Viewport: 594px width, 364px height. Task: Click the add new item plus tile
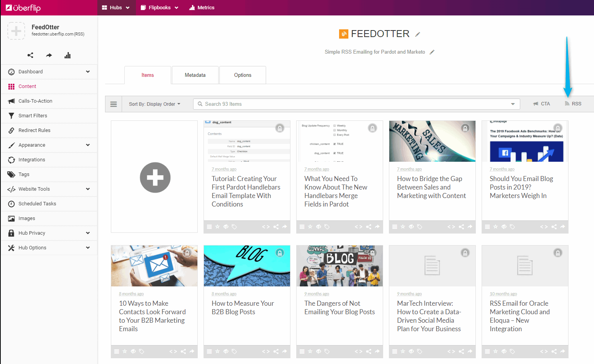pos(155,177)
